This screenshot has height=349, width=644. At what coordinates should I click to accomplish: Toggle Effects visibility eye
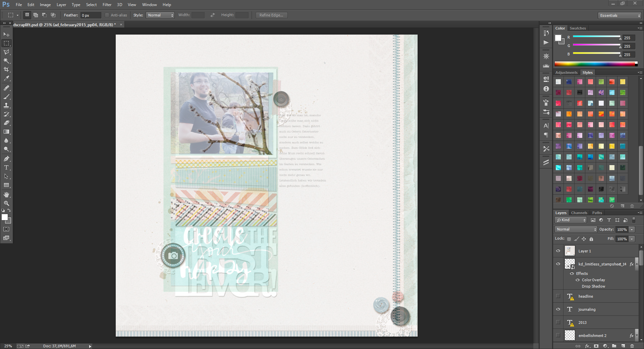(x=572, y=273)
